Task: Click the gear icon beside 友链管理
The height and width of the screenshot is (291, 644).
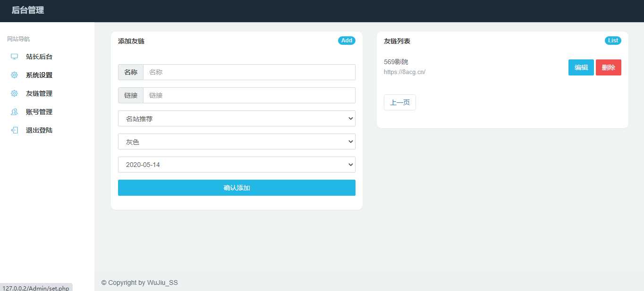Action: click(14, 93)
